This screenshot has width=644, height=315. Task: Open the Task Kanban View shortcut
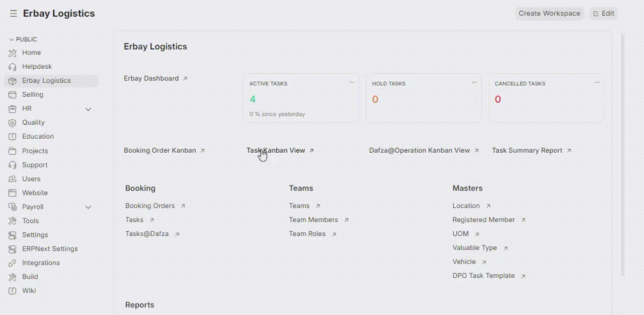coord(280,150)
